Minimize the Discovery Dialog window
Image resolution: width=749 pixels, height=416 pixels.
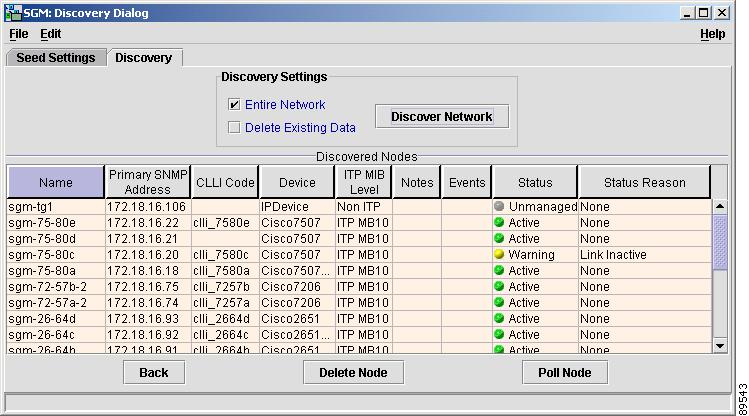[687, 13]
